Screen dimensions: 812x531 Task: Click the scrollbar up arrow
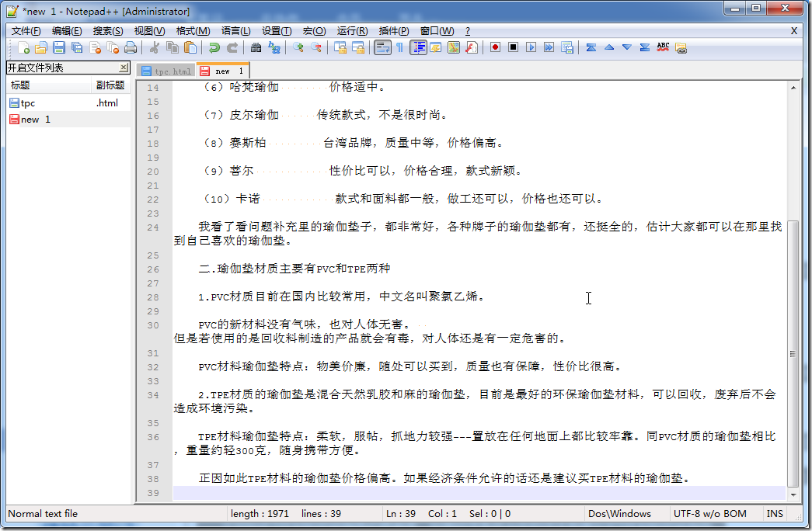pos(793,88)
